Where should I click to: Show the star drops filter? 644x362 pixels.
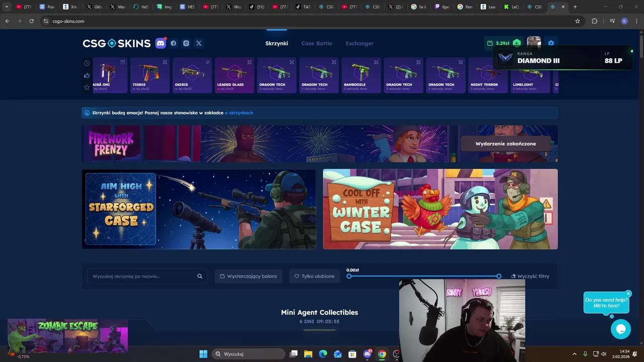(x=87, y=87)
